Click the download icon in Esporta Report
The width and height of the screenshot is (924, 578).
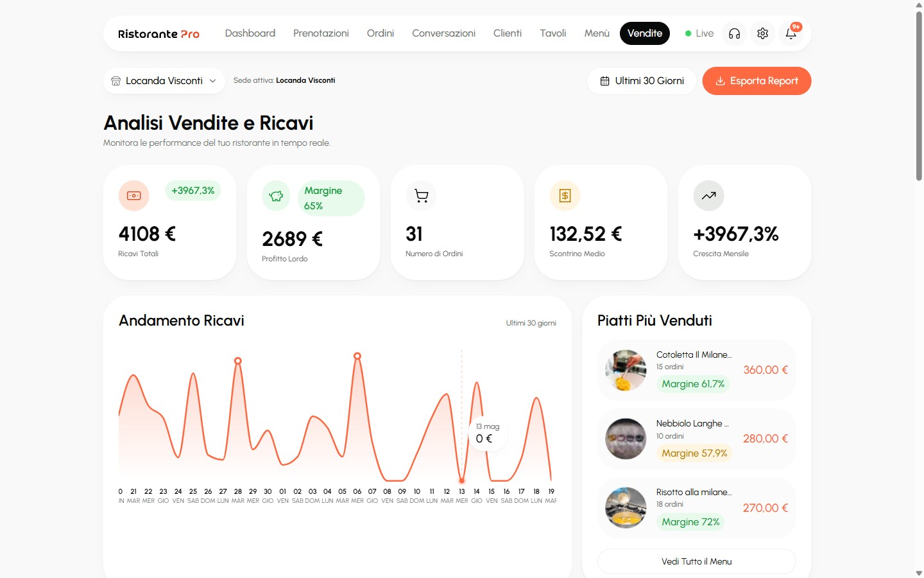pyautogui.click(x=721, y=81)
